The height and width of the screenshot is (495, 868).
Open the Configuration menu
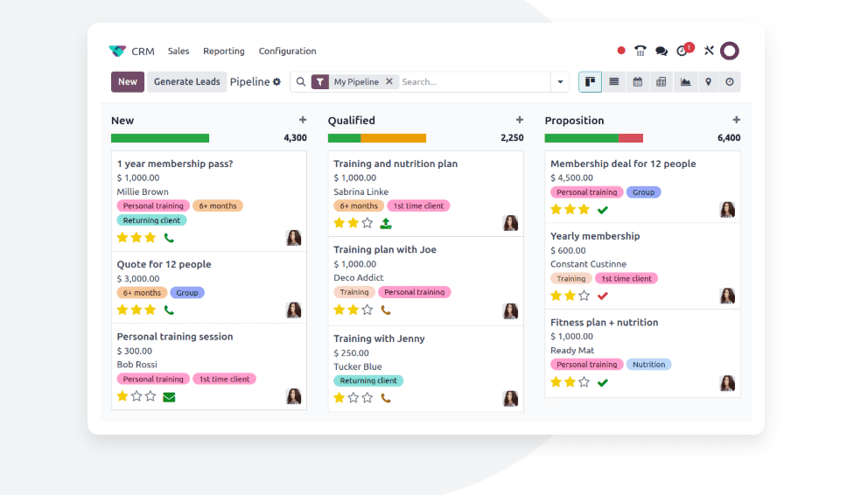click(x=287, y=51)
